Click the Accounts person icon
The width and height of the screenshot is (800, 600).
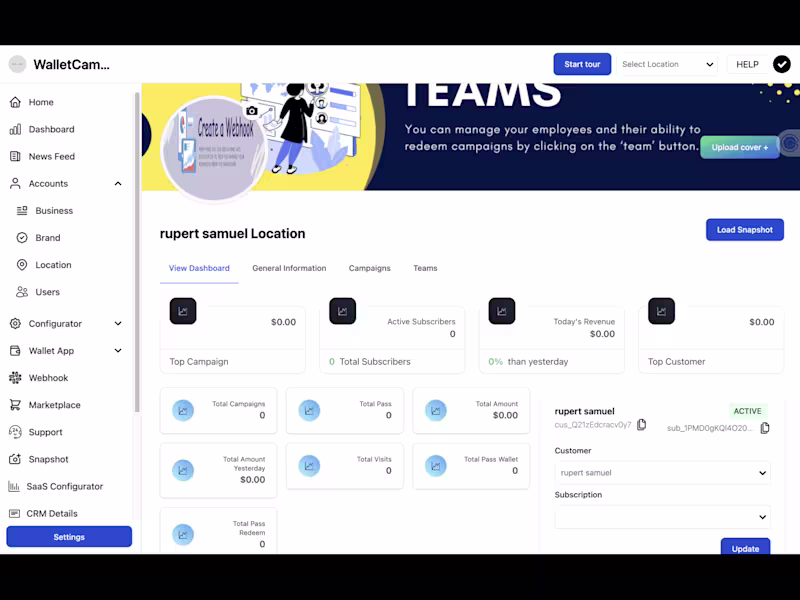[x=15, y=183]
